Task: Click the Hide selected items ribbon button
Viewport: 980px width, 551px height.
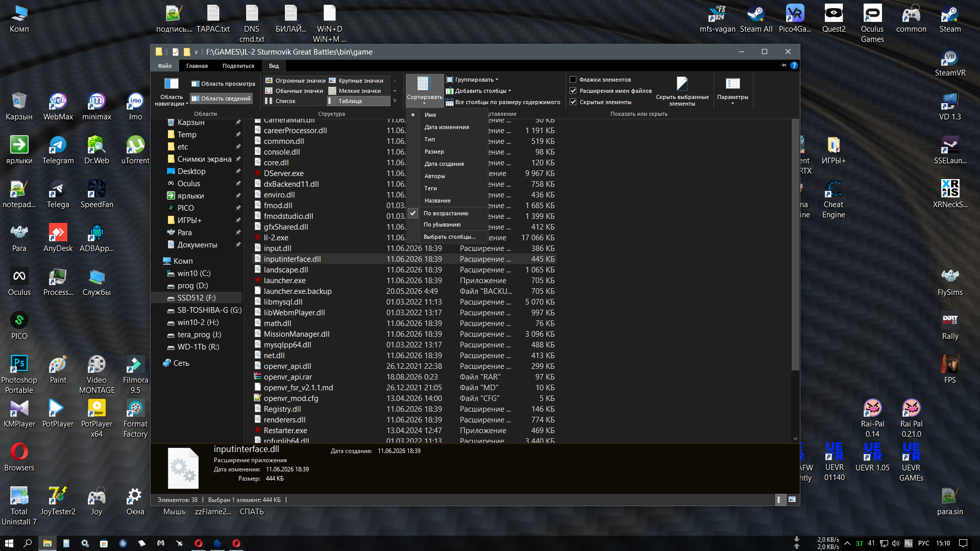Action: tap(682, 92)
